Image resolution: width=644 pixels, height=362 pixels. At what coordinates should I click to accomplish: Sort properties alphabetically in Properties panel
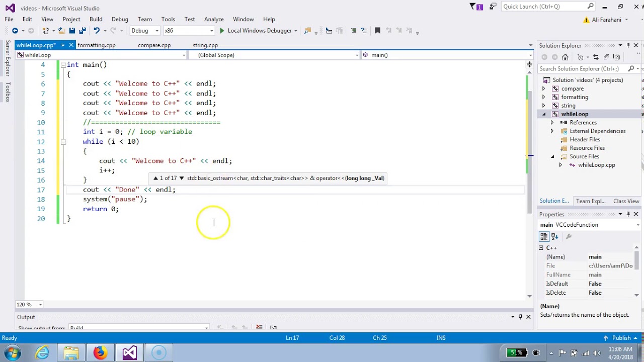tap(554, 236)
